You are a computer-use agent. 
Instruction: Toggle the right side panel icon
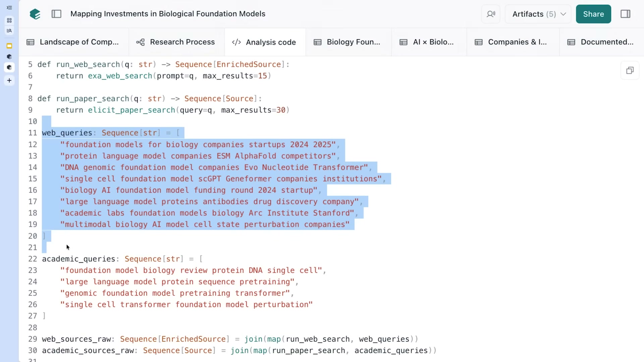626,14
